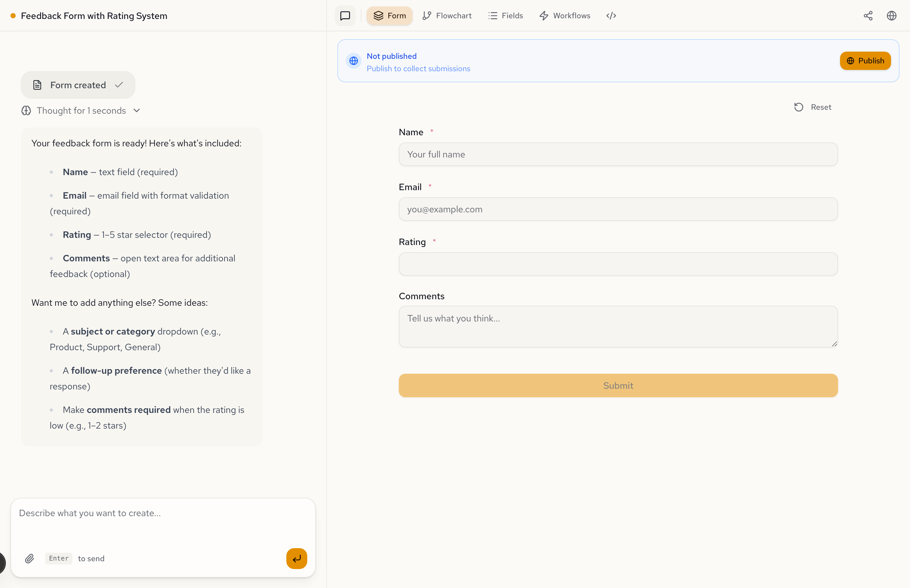Switch to code view with </> icon
This screenshot has height=588, width=910.
pos(610,16)
